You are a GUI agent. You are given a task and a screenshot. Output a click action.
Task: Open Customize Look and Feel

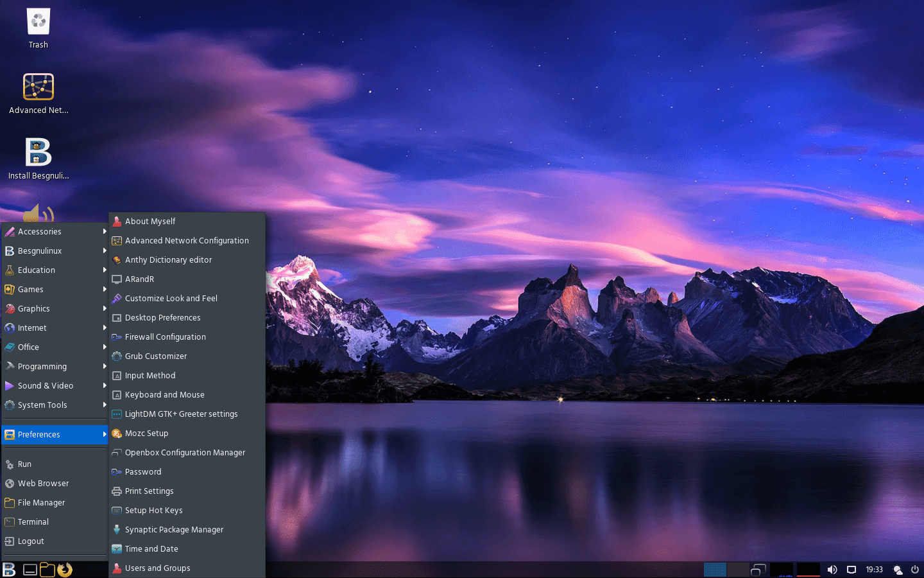(187, 299)
